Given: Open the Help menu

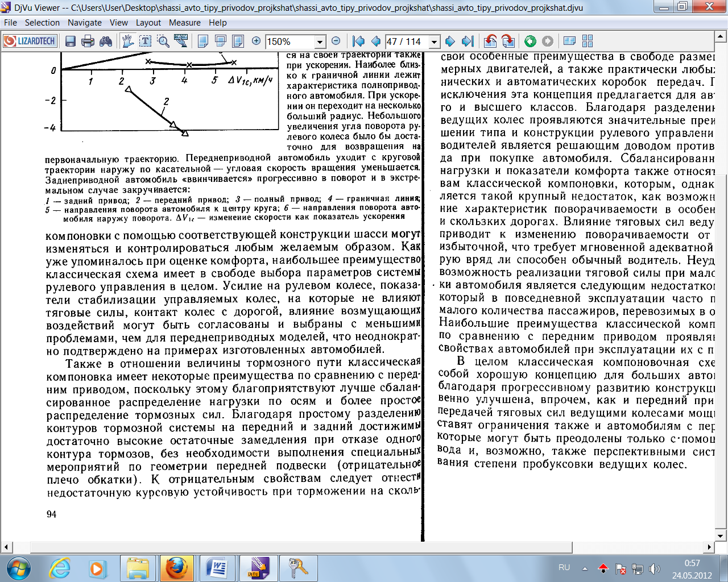Looking at the screenshot, I should coord(218,23).
